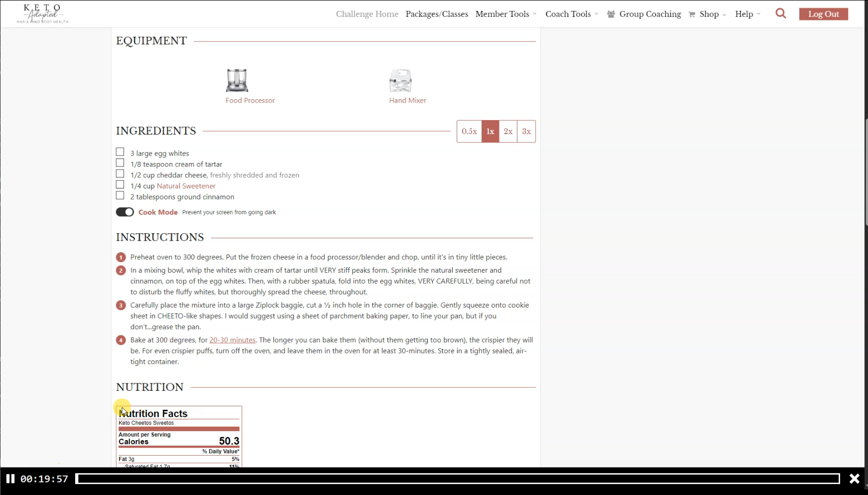Click the Hand Mixer equipment icon
868x495 pixels.
(400, 81)
